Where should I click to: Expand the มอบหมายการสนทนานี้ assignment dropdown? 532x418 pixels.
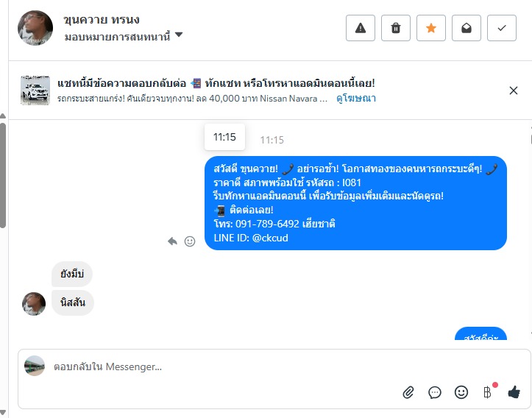pos(179,35)
